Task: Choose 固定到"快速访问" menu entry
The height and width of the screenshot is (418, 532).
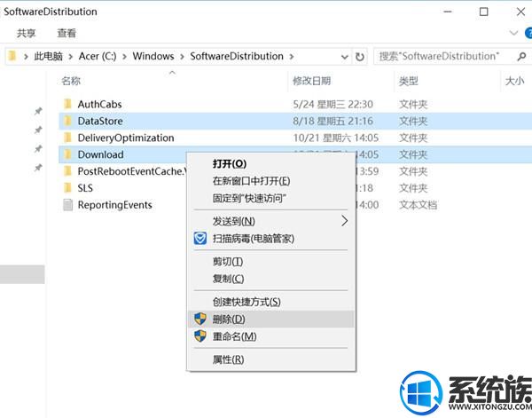Action: coord(270,198)
